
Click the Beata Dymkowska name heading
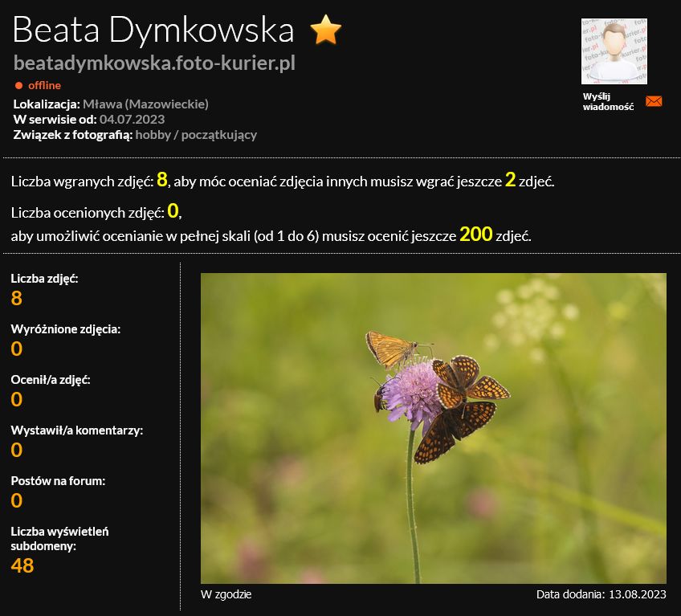point(153,30)
